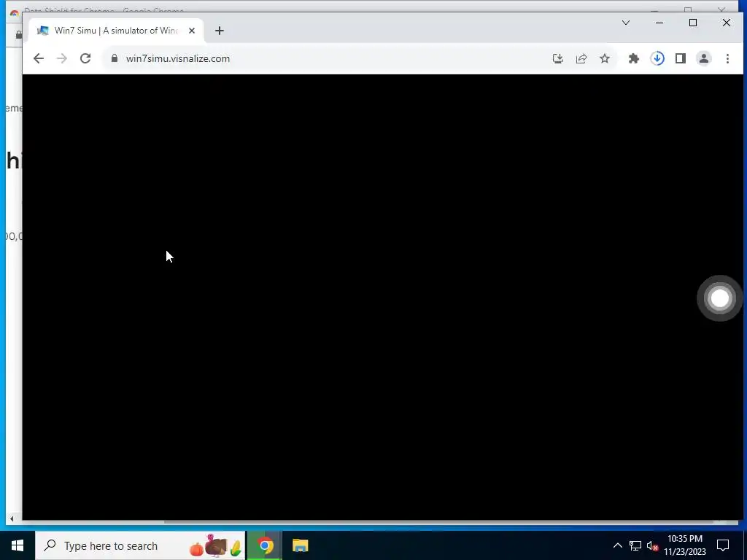Screen dimensions: 747x560
Task: Close the Win7 Simu tab
Action: (x=192, y=31)
